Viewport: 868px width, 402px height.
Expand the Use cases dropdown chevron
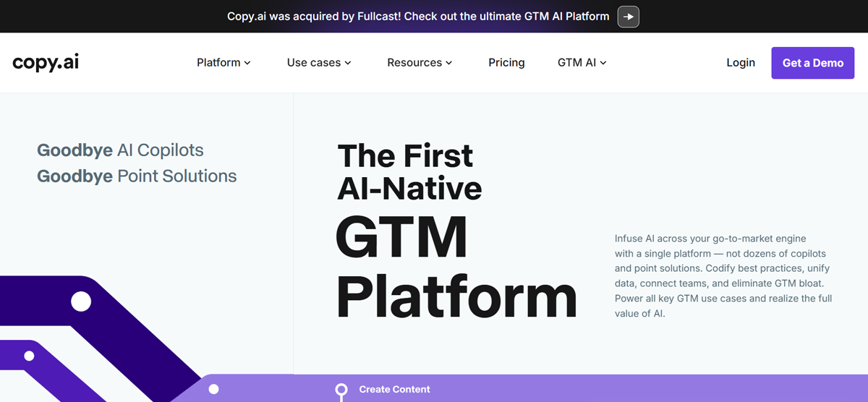(348, 63)
